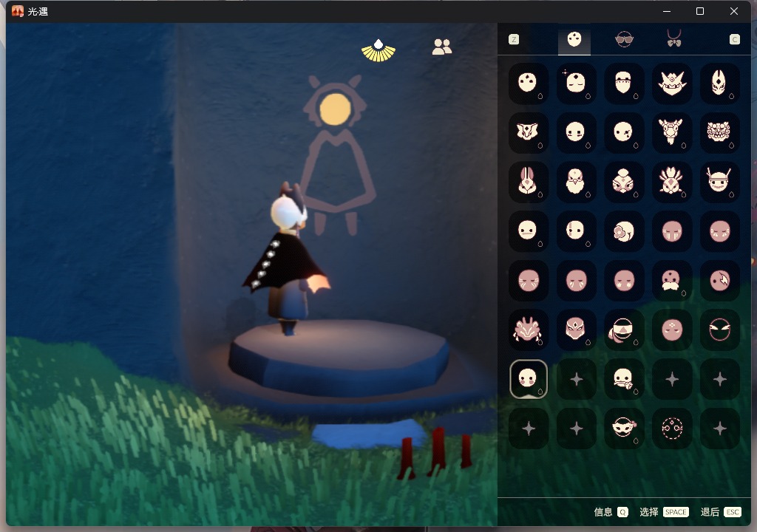Choose the dashed-outline circular mask

tap(671, 429)
